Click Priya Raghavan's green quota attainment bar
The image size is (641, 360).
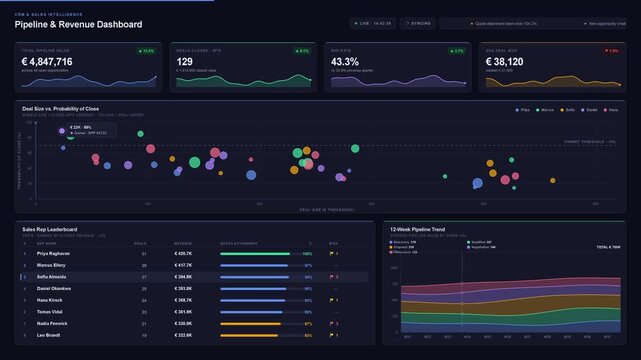click(255, 254)
